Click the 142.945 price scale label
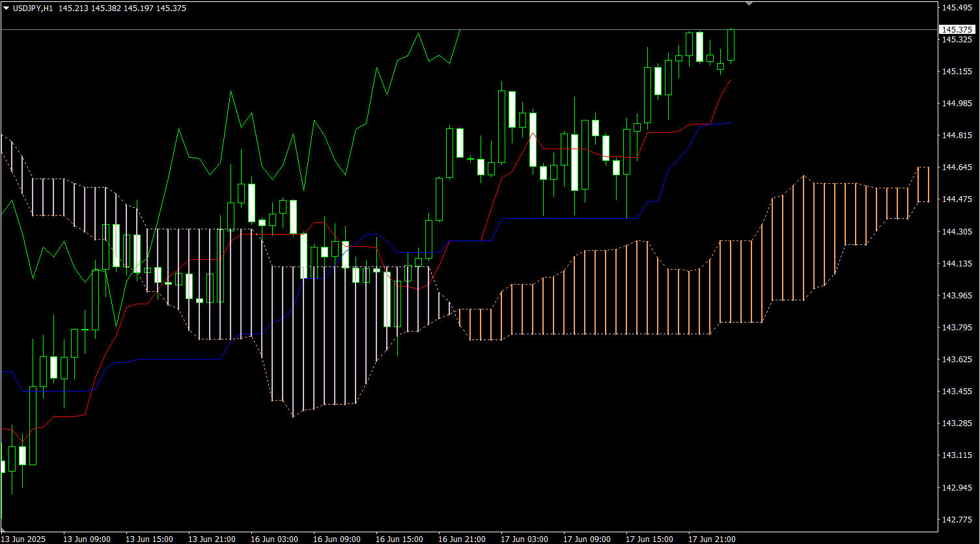This screenshot has width=980, height=544. pyautogui.click(x=957, y=488)
